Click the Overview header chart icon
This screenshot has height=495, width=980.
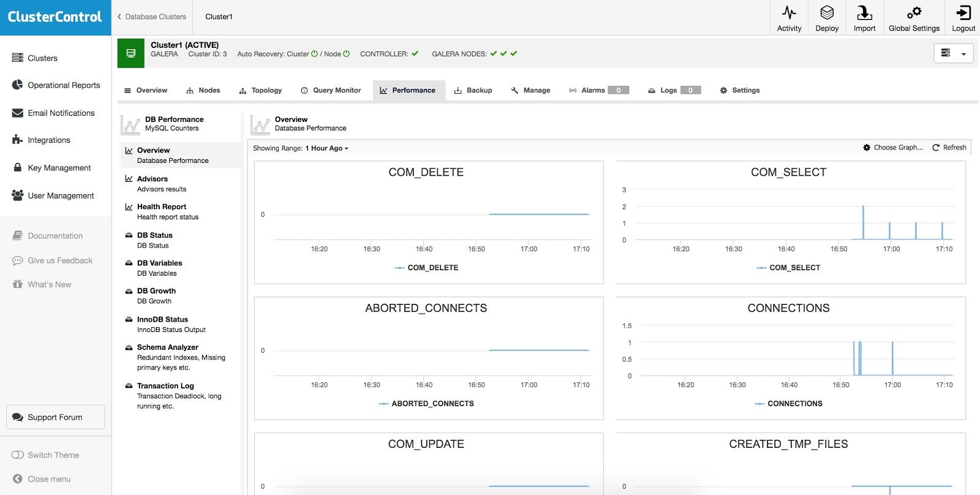tap(260, 124)
